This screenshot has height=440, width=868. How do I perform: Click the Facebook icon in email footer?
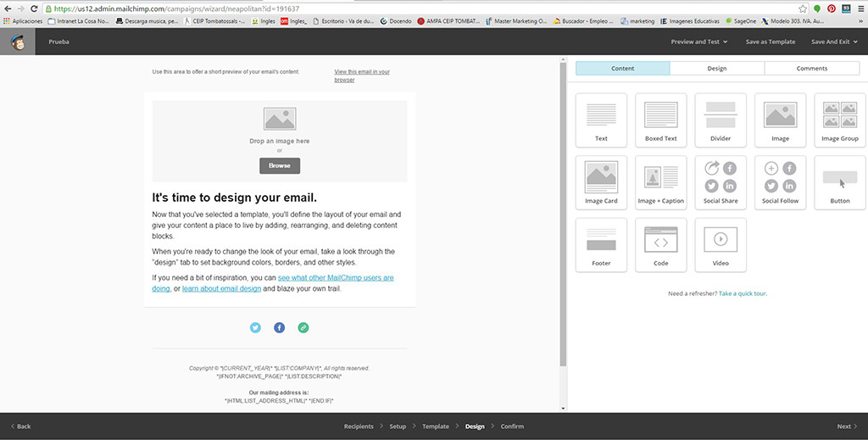point(280,327)
